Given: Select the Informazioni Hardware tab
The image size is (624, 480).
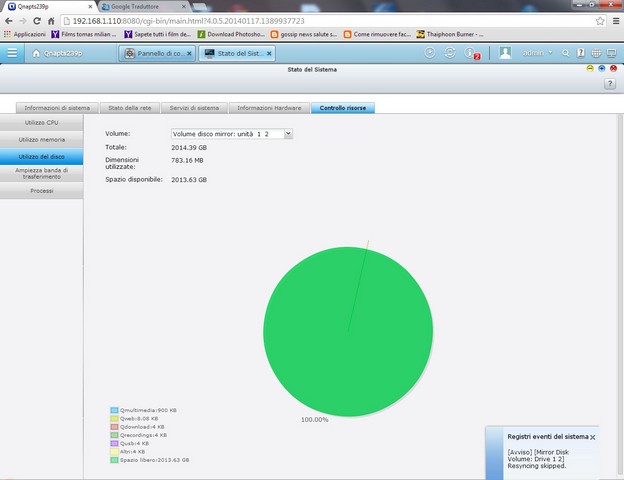Looking at the screenshot, I should [268, 107].
